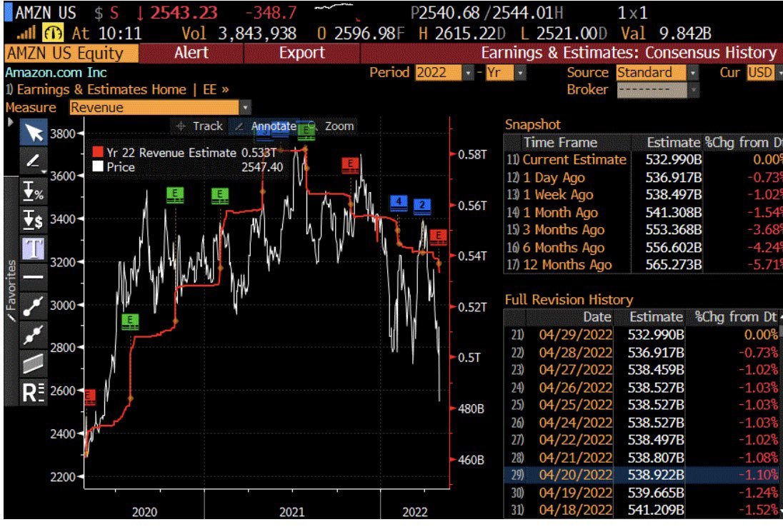Click the last price 2543.23

(x=184, y=13)
